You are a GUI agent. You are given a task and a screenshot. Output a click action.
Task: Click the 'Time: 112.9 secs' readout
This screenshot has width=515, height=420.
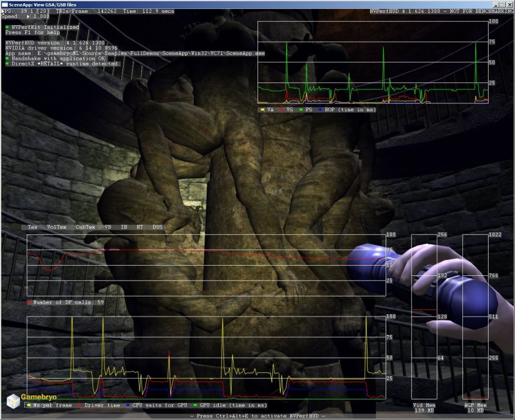pyautogui.click(x=149, y=11)
